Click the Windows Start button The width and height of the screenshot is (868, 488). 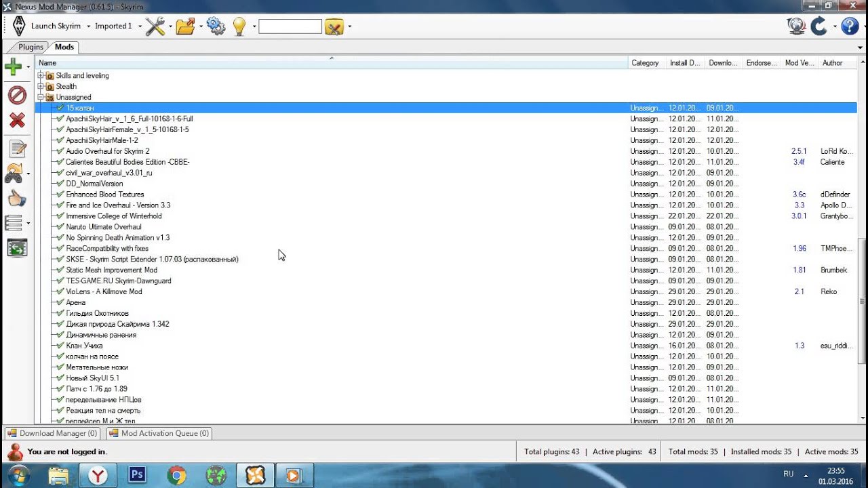point(18,475)
